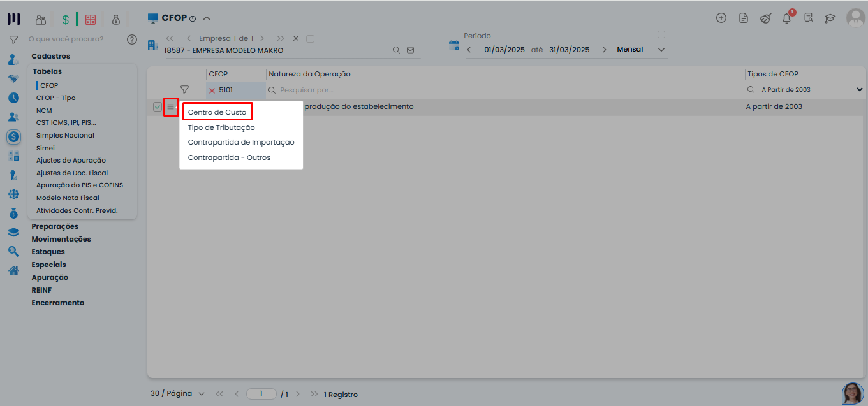Open Apuração do PIS e COFINS

pyautogui.click(x=80, y=185)
